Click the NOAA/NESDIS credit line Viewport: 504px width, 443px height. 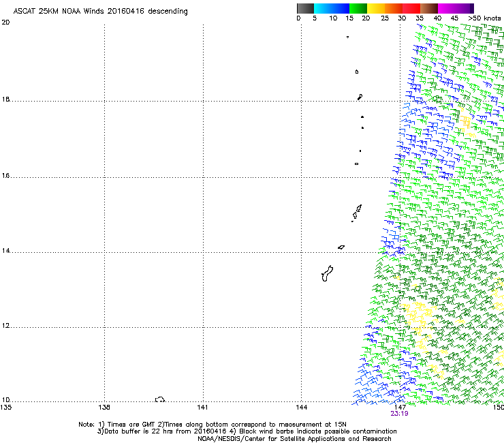click(294, 439)
